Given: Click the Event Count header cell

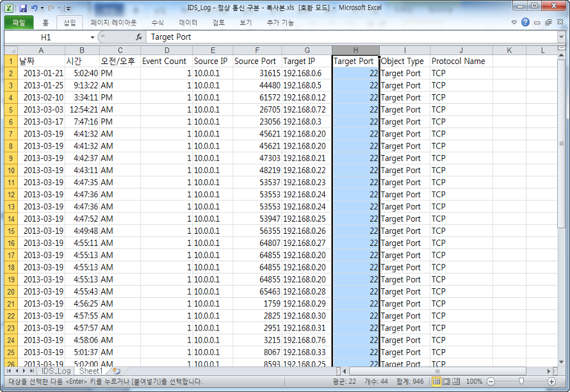Looking at the screenshot, I should point(167,61).
